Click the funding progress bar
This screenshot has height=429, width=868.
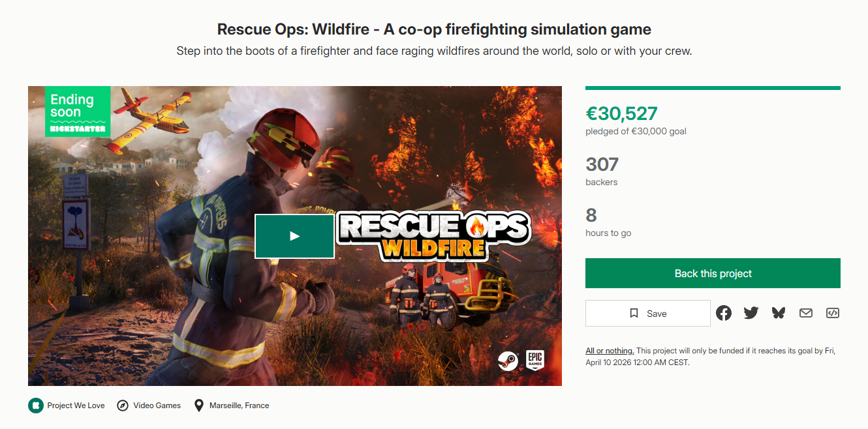(x=713, y=88)
